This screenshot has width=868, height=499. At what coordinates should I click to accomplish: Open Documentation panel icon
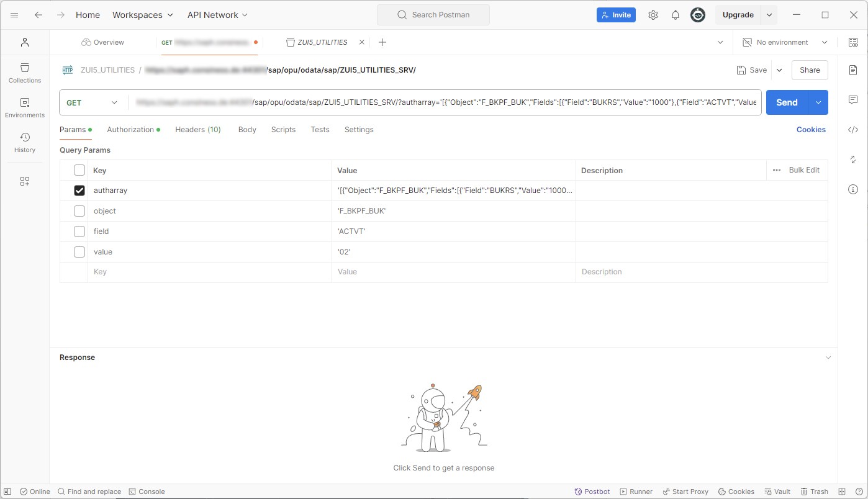[853, 70]
